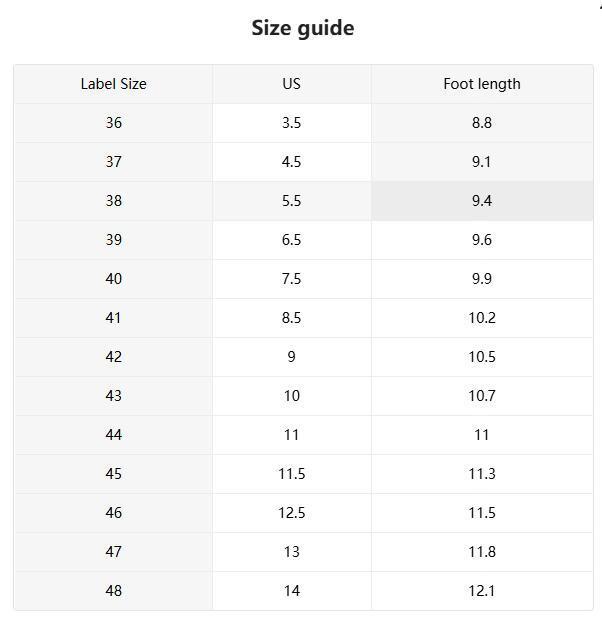
Task: Click US size 14 cell
Action: click(x=291, y=591)
